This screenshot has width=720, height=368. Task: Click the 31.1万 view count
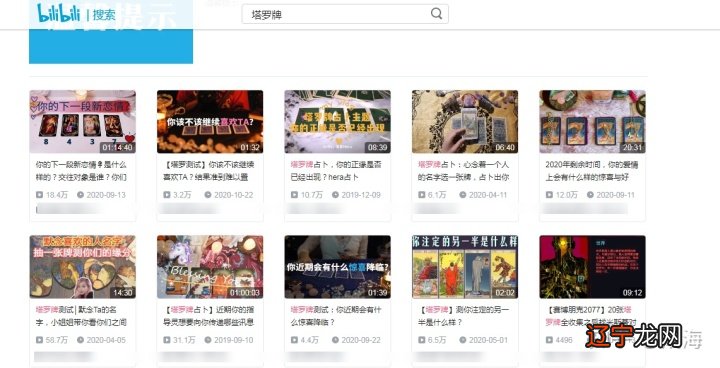click(184, 340)
